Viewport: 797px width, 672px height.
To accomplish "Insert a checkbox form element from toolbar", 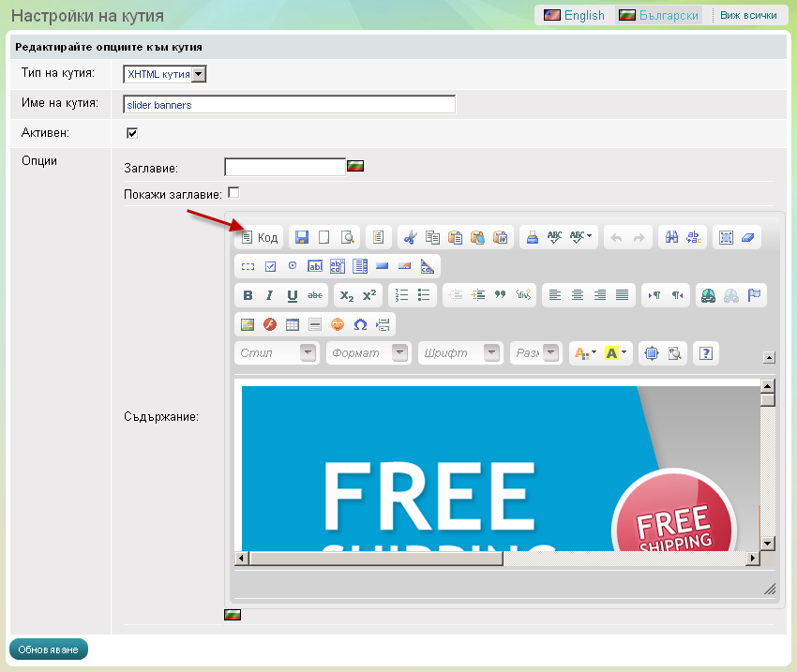I will coord(270,266).
